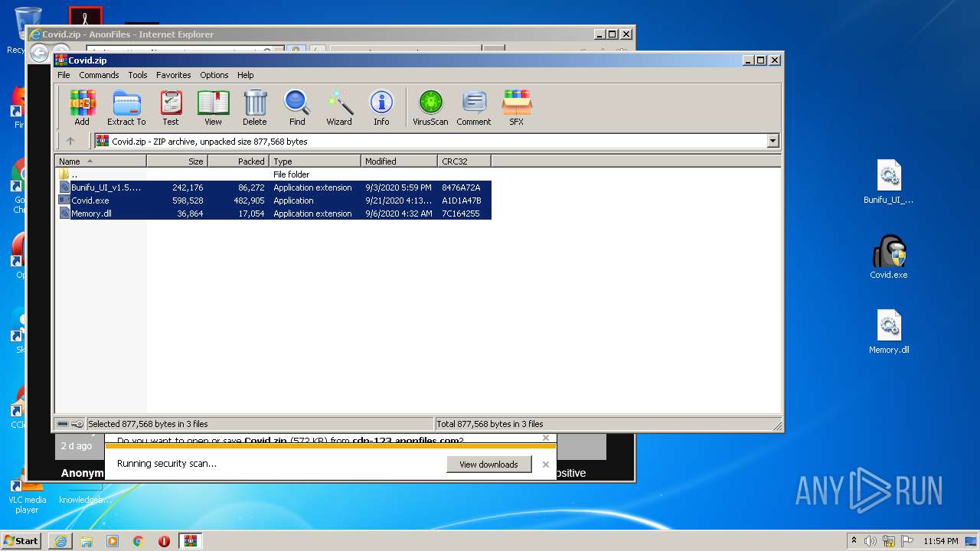Click the Action Center flag tray icon
The image size is (980, 551).
tap(906, 541)
